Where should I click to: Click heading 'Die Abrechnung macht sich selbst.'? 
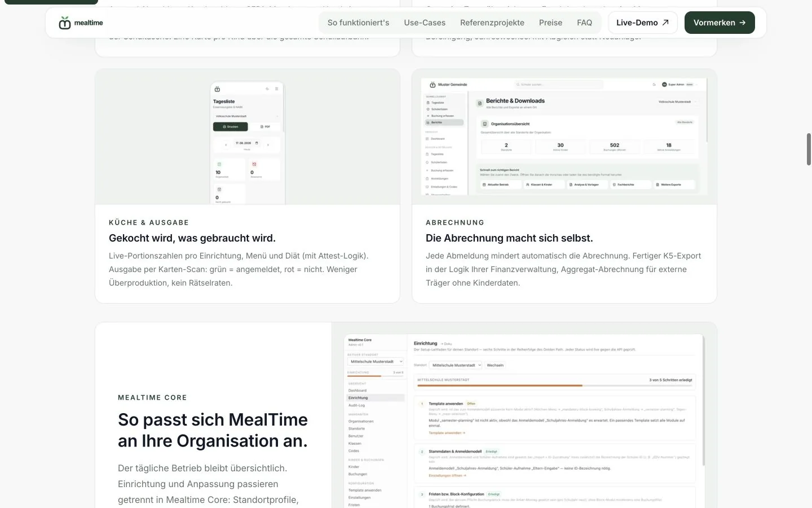coord(509,238)
